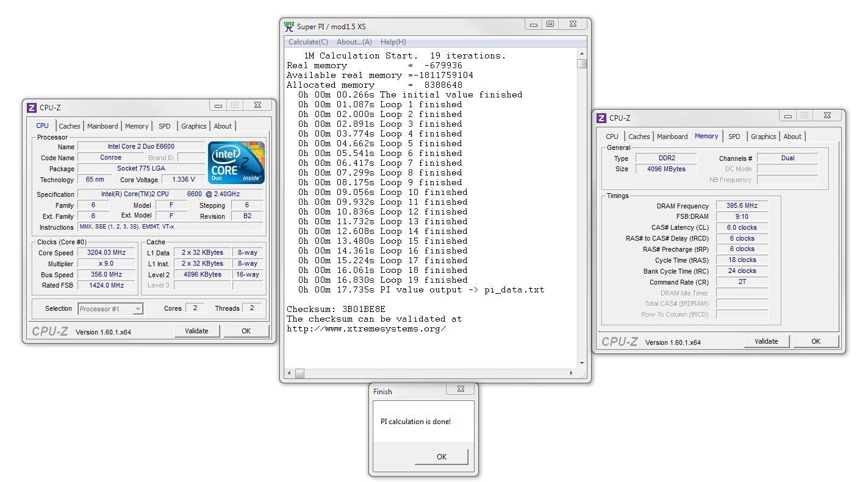
Task: Click the Super PI vertical scrollbar up arrow
Action: (x=581, y=54)
